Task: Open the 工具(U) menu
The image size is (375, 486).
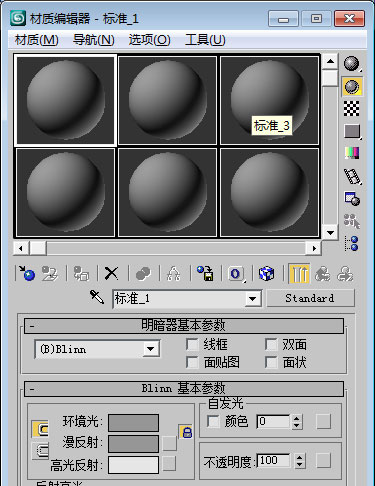Action: [x=205, y=40]
